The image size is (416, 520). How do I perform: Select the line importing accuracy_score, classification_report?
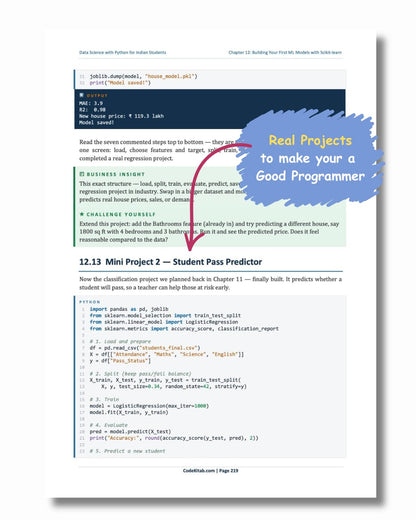click(x=184, y=329)
